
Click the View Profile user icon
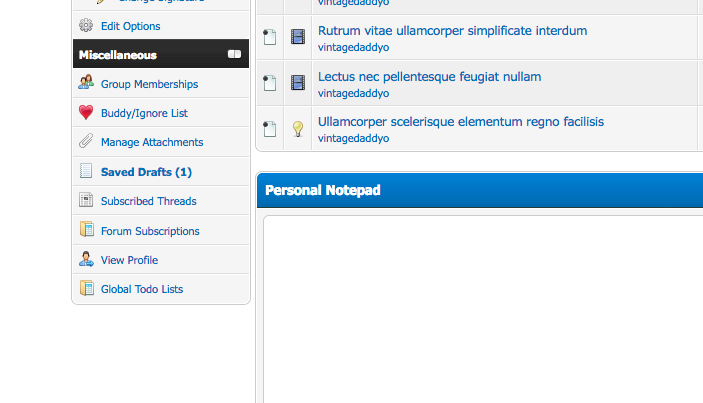tap(86, 260)
